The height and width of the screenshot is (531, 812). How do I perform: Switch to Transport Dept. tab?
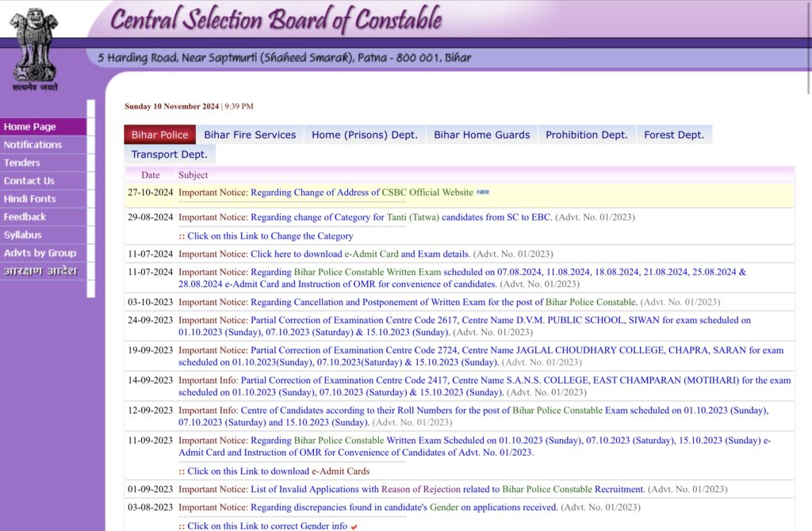click(170, 155)
